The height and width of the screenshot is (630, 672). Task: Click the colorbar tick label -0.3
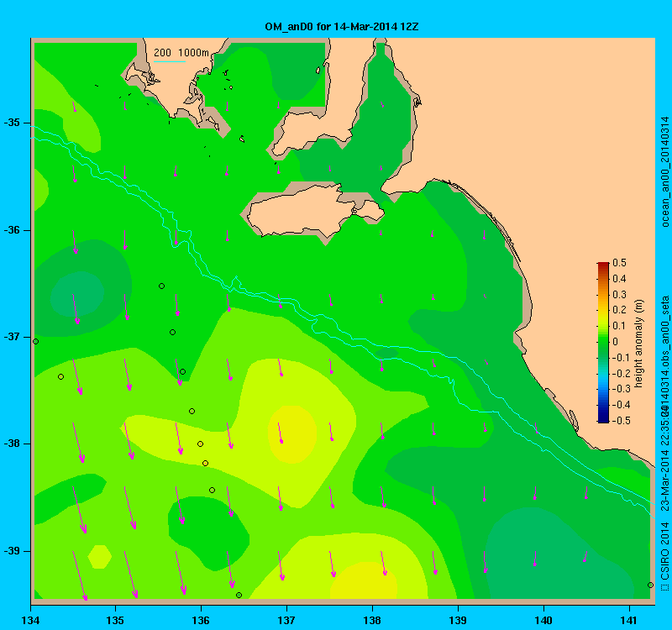[x=621, y=389]
